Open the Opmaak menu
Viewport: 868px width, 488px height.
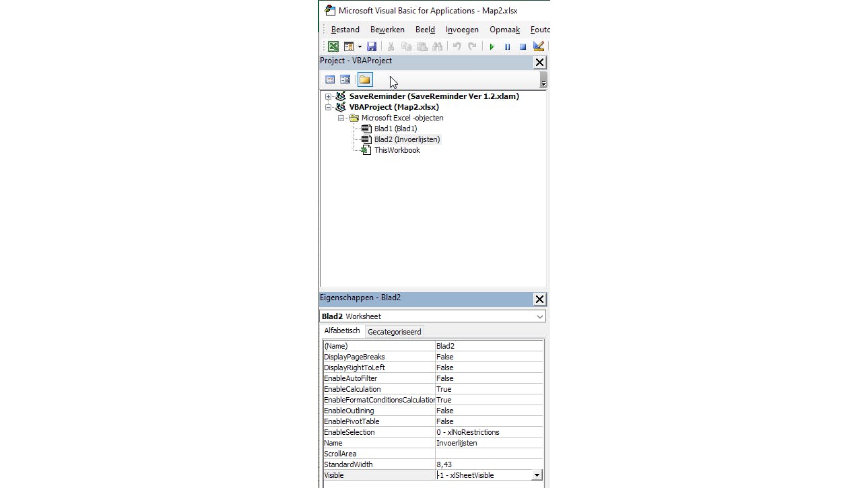point(505,30)
